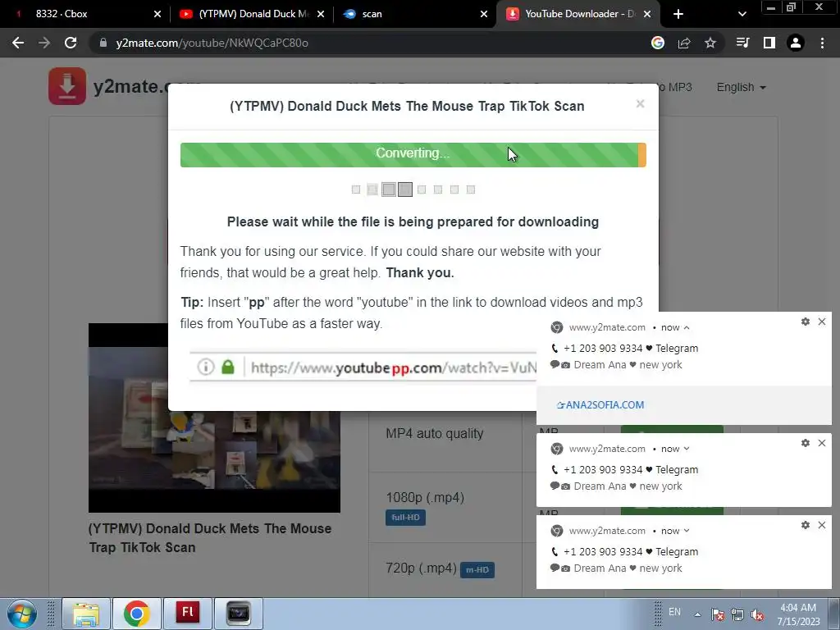Click the y2mate red download logo
The width and height of the screenshot is (840, 630).
click(x=67, y=85)
